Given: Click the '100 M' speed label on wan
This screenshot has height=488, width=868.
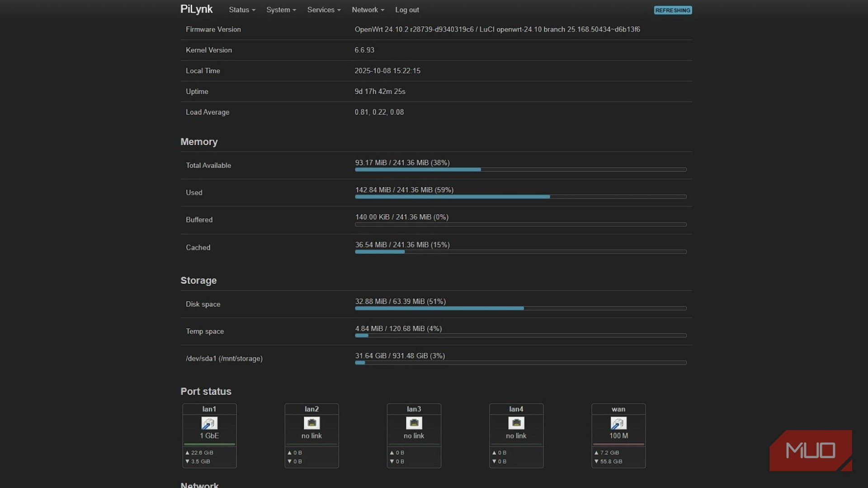Looking at the screenshot, I should click(618, 436).
